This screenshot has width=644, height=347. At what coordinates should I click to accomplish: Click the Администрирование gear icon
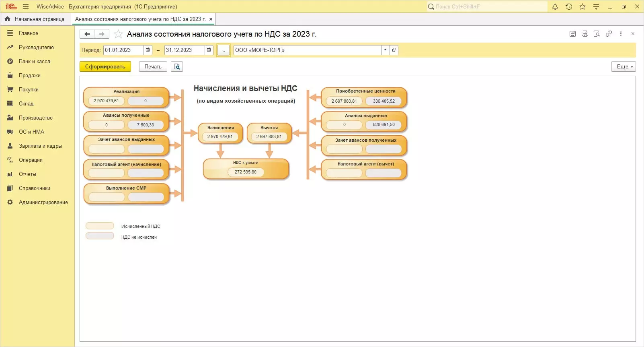pyautogui.click(x=10, y=202)
